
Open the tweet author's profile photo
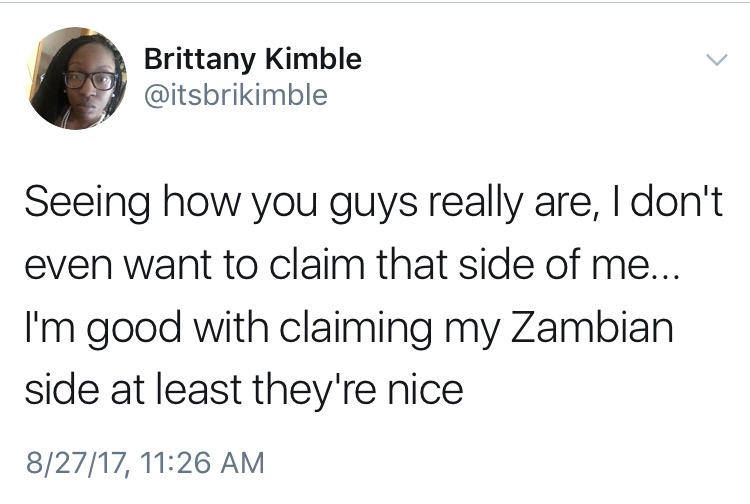point(76,78)
